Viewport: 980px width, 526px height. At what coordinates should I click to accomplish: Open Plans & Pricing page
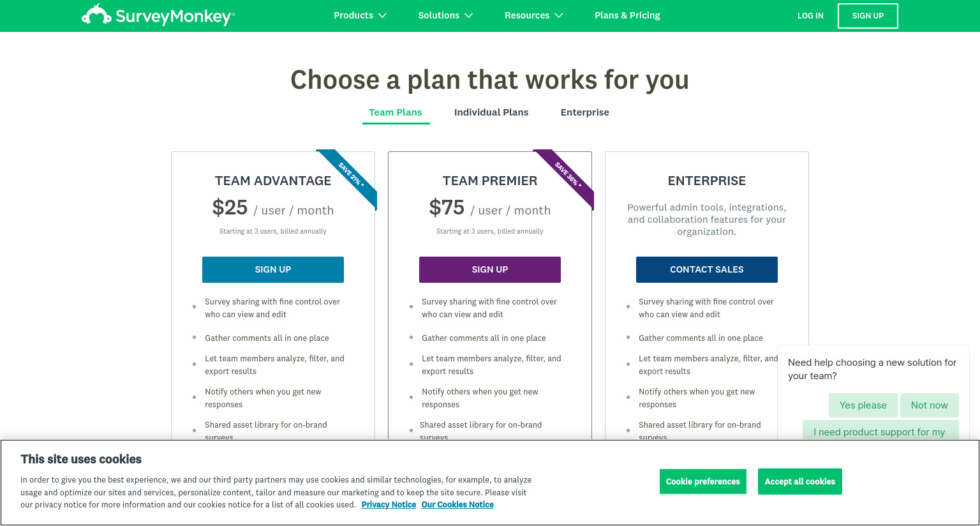tap(627, 15)
